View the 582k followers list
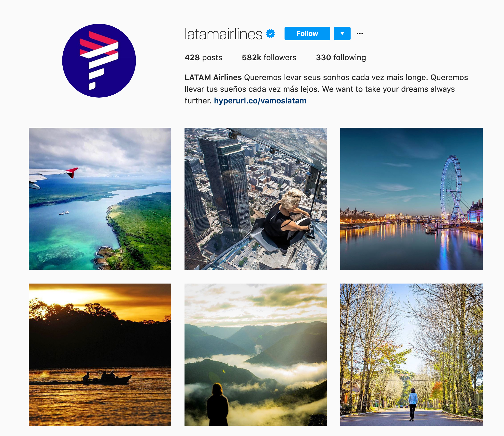 pyautogui.click(x=269, y=58)
